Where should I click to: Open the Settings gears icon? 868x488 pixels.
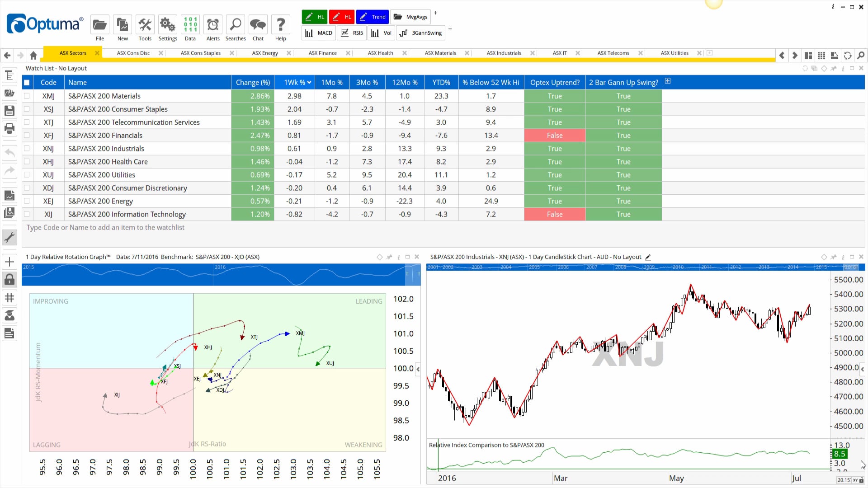[167, 24]
